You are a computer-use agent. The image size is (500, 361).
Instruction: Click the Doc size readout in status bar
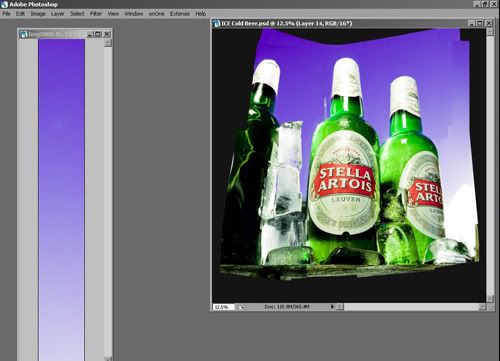pyautogui.click(x=287, y=307)
